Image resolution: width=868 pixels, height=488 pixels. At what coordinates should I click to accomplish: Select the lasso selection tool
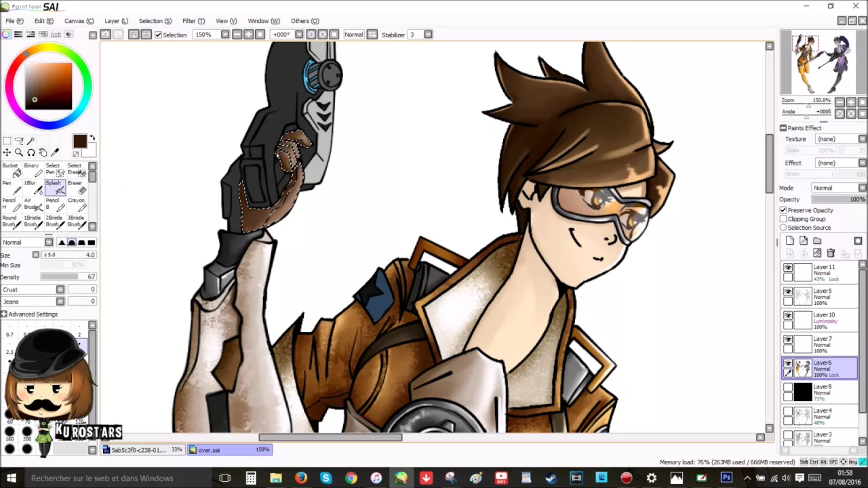point(19,141)
